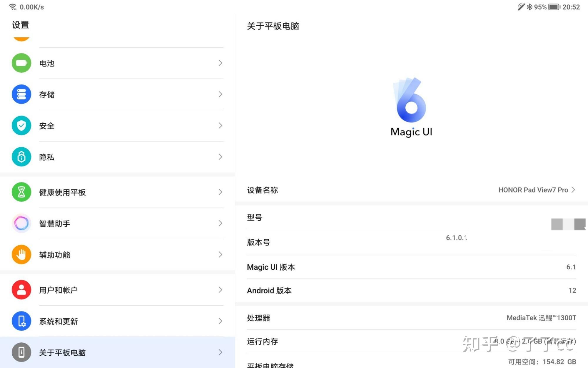The width and height of the screenshot is (588, 368).
Task: Open 用户和帐户 settings
Action: tap(118, 290)
